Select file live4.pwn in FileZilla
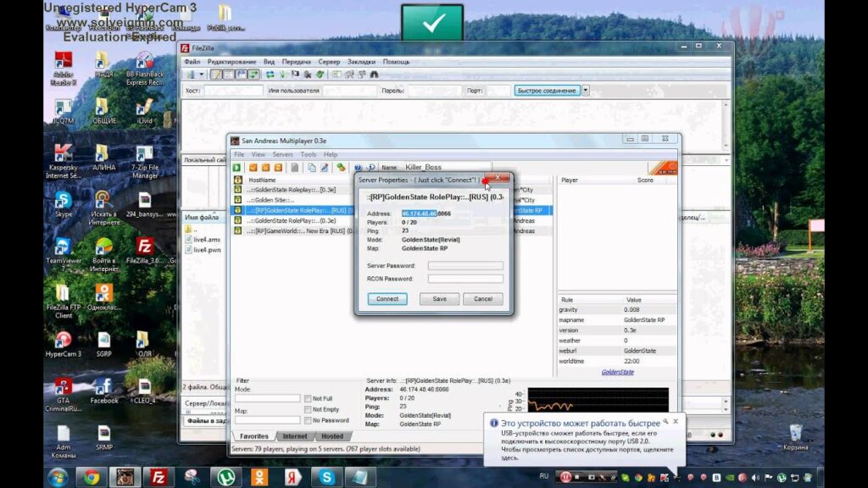This screenshot has height=488, width=868. pyautogui.click(x=203, y=250)
